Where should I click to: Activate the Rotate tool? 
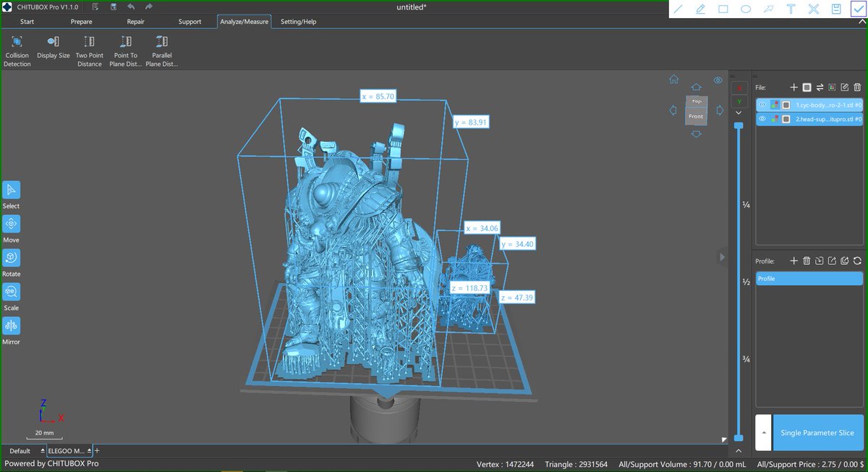pyautogui.click(x=11, y=258)
